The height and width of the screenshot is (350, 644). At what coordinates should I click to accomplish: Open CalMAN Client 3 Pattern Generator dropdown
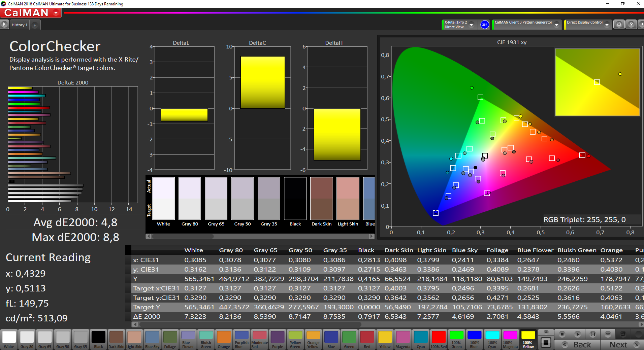click(556, 25)
